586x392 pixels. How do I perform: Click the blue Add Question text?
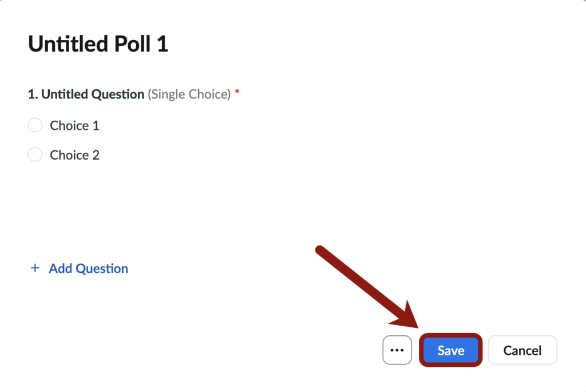pyautogui.click(x=88, y=268)
